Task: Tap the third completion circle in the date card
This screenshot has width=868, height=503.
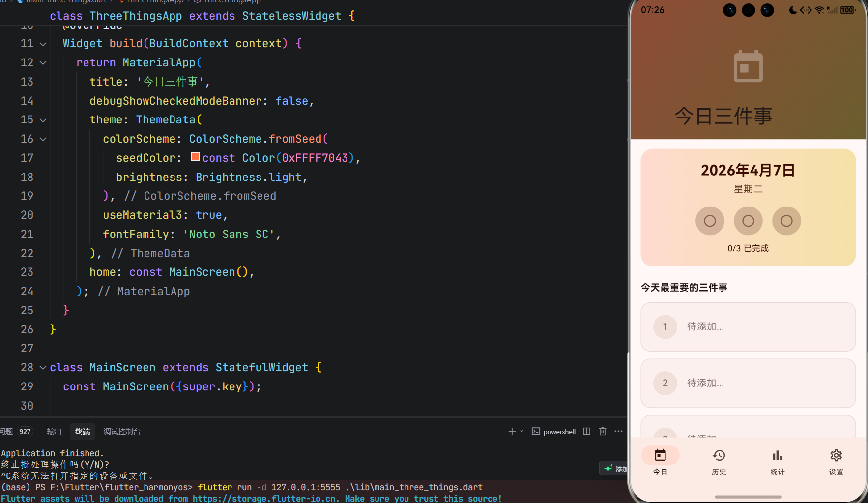Action: click(x=786, y=221)
